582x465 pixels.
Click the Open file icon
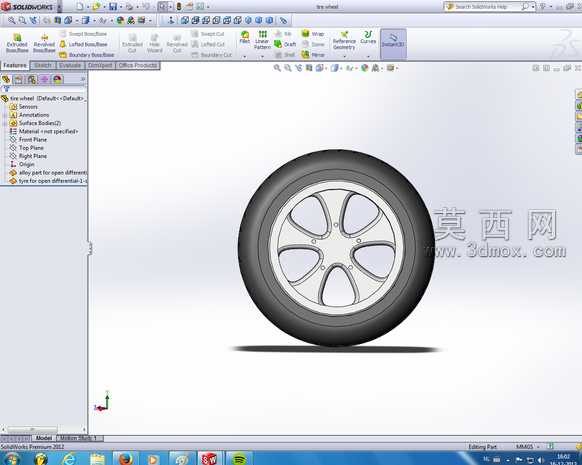click(96, 6)
